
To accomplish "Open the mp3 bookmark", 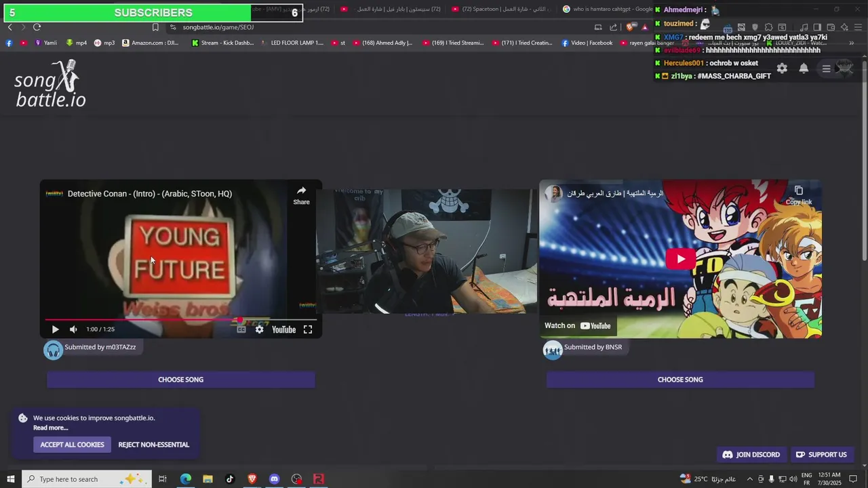I will pyautogui.click(x=104, y=43).
